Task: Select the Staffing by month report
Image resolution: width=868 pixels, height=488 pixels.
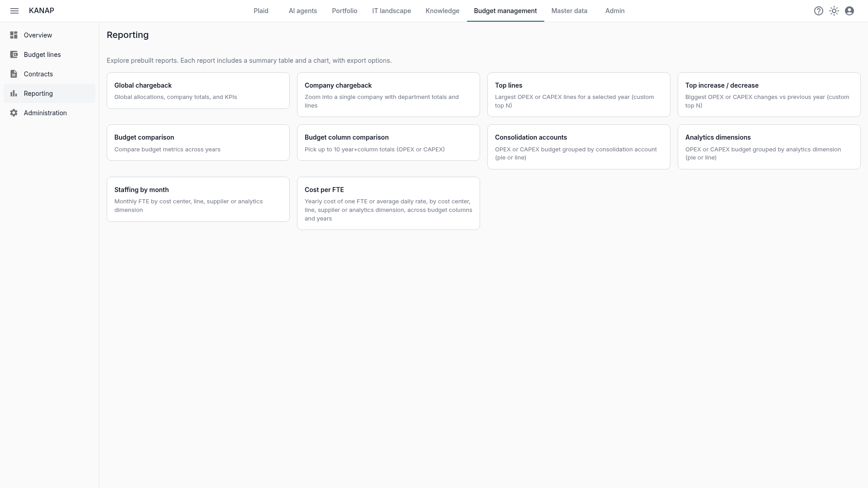Action: (198, 199)
